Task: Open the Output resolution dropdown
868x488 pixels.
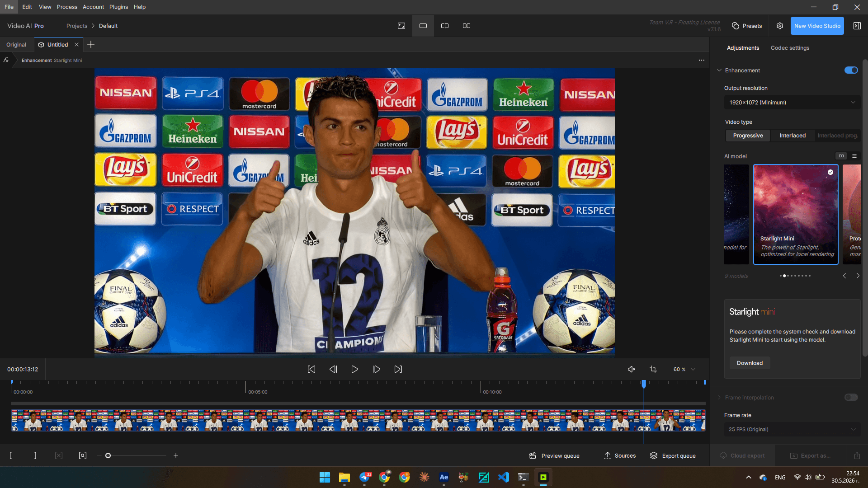Action: click(792, 103)
